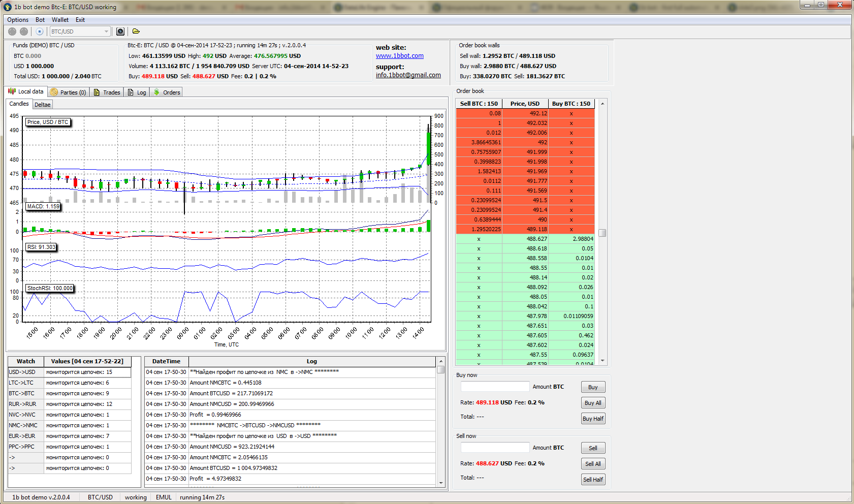The width and height of the screenshot is (854, 504).
Task: Click the log scroll up arrow
Action: click(441, 361)
